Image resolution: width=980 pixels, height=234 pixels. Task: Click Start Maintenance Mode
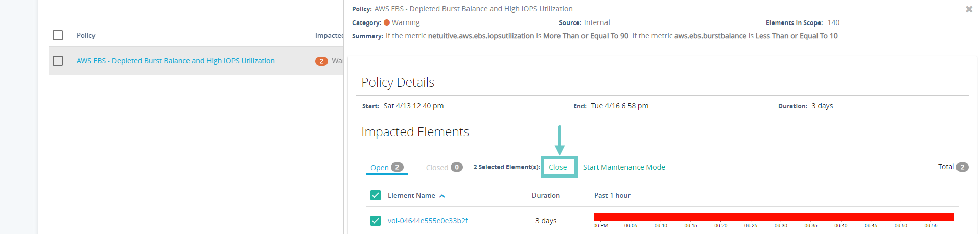(x=624, y=167)
